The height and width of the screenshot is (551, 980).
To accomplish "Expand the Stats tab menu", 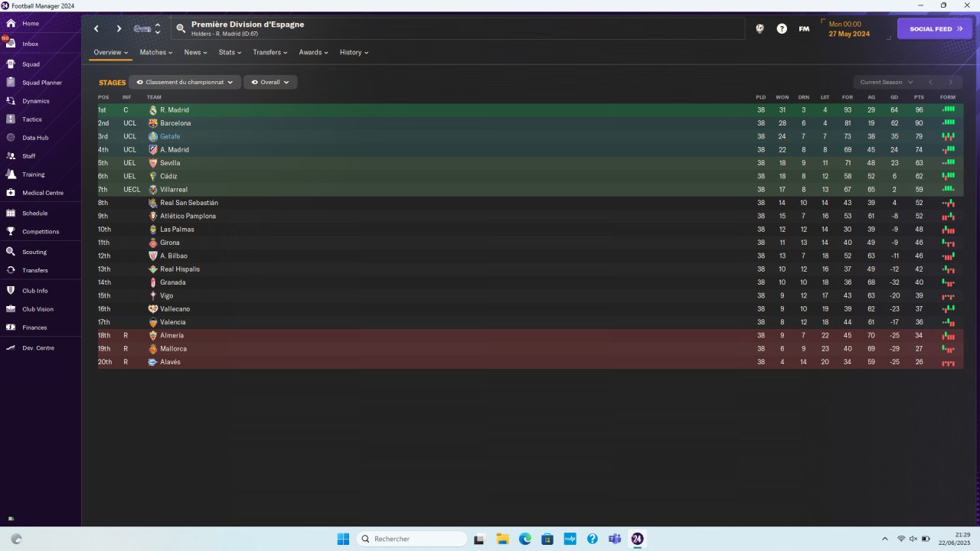I will [x=230, y=53].
